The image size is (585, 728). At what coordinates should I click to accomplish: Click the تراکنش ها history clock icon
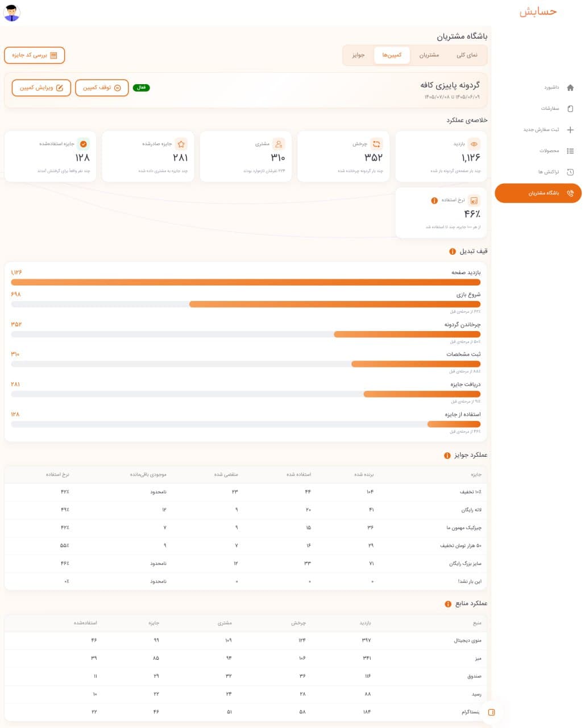pos(570,172)
